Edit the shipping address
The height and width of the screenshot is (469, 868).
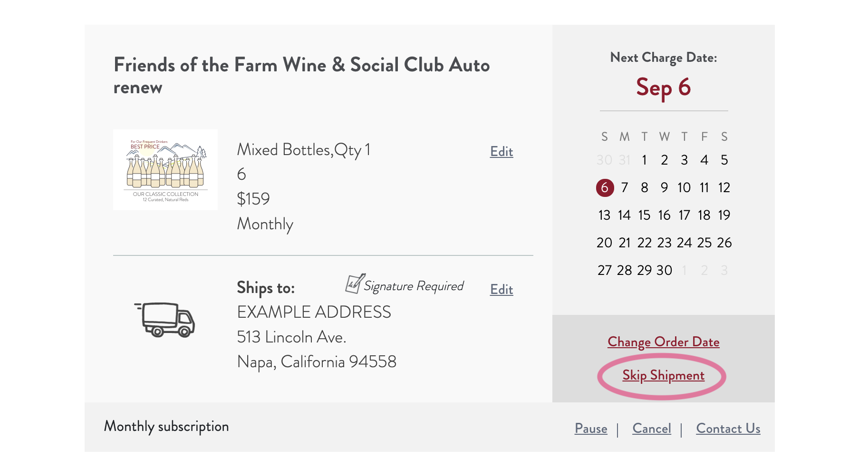502,290
